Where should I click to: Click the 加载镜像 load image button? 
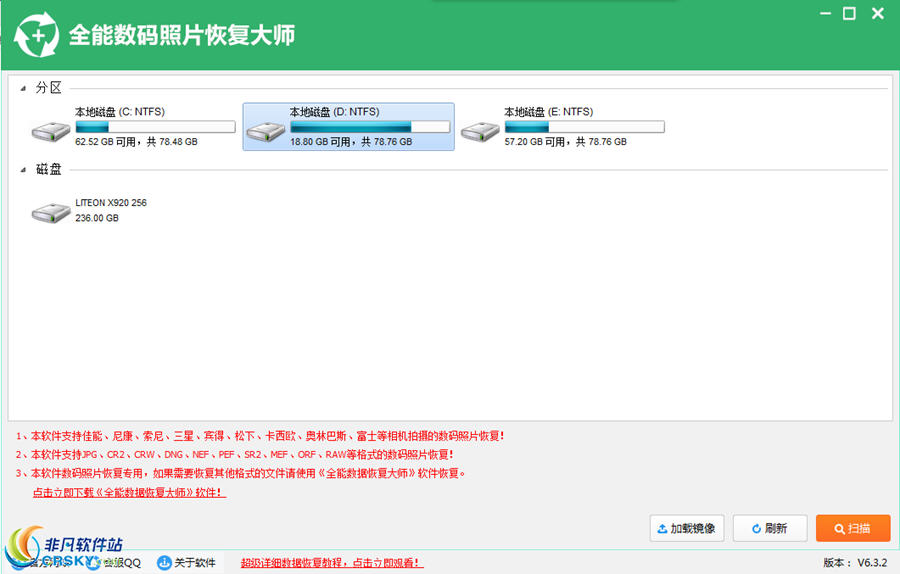(x=686, y=528)
